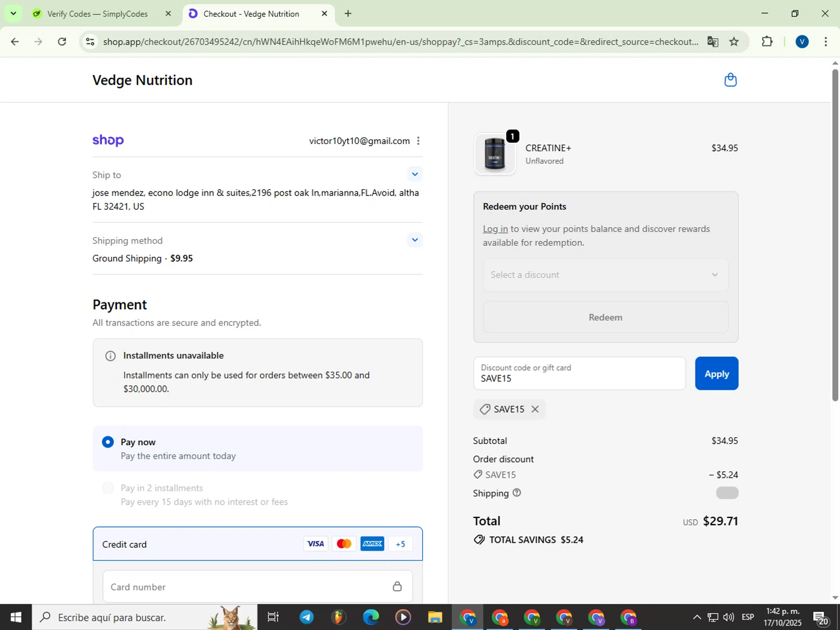Open the Chrome three-dot menu
The image size is (840, 630).
coord(825,41)
